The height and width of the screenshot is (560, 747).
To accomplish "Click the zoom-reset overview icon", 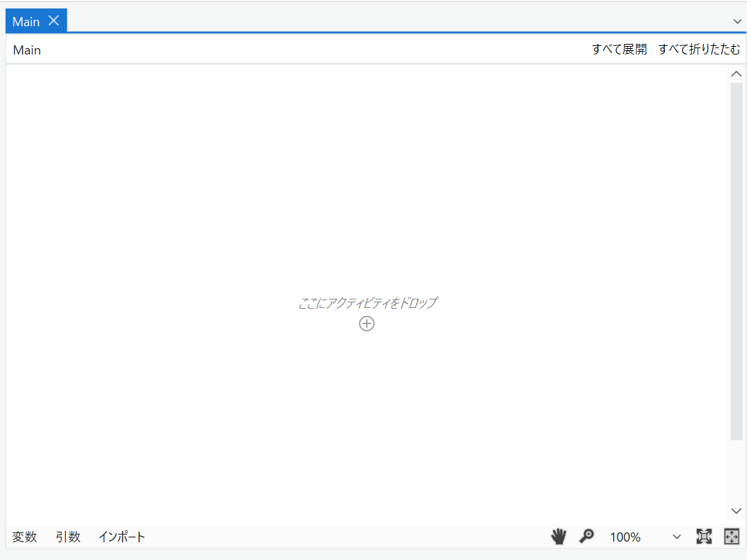I will coord(704,537).
